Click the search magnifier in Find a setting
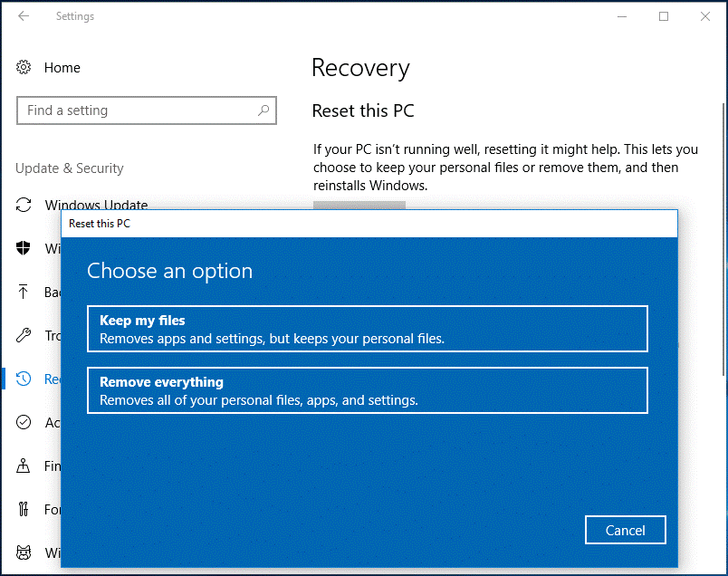The width and height of the screenshot is (728, 576). coord(263,110)
